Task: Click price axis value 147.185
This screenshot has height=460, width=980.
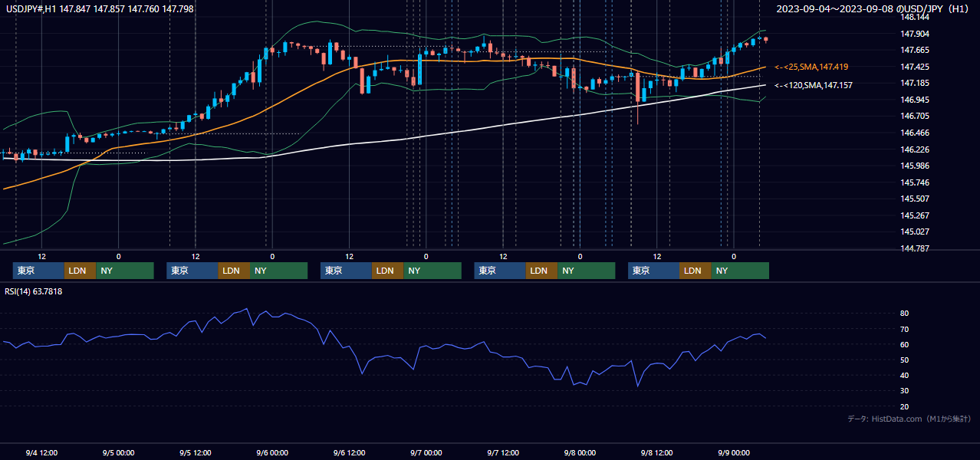Action: [x=915, y=83]
